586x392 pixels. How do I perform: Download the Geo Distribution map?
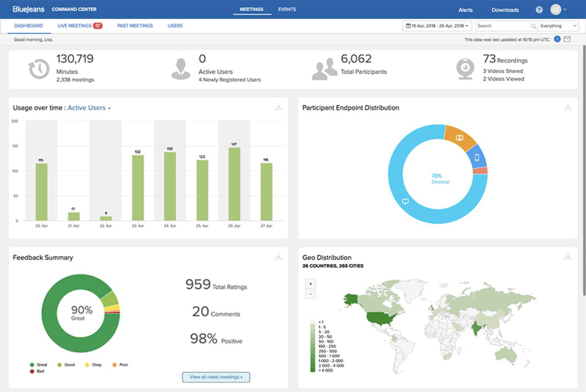568,257
